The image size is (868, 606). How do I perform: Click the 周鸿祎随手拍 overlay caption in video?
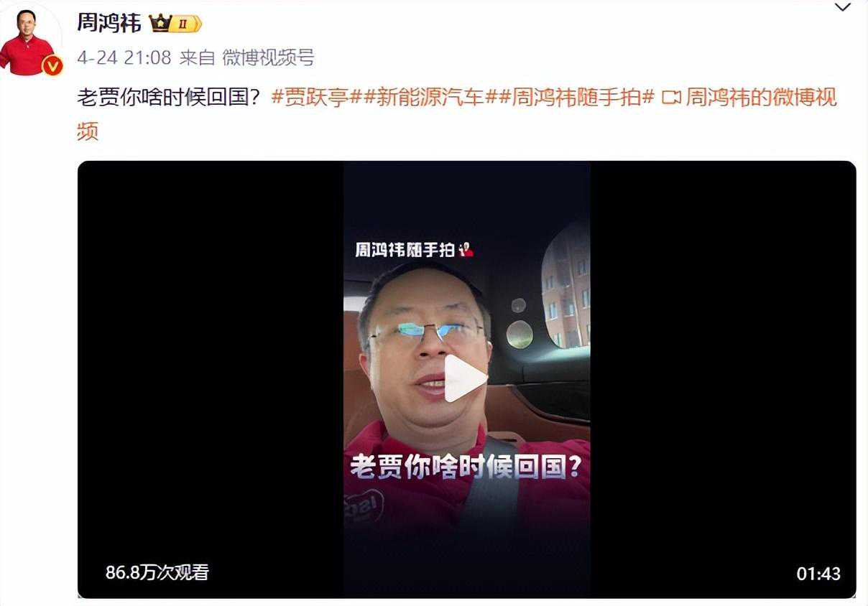pos(405,250)
